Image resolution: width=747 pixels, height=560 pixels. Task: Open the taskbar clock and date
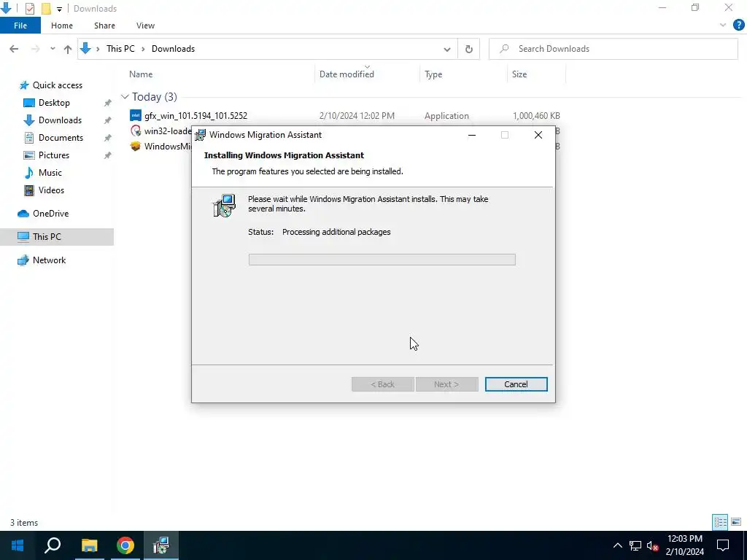684,545
